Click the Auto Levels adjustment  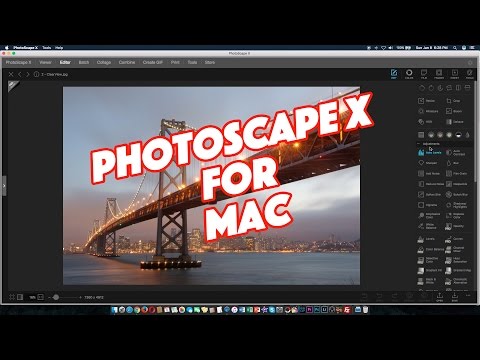pyautogui.click(x=429, y=152)
